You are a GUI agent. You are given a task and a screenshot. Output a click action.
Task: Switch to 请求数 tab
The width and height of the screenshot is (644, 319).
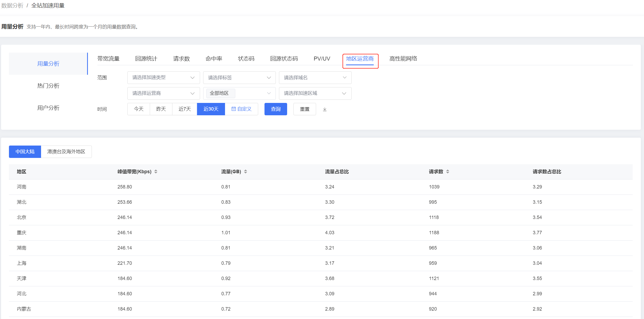pyautogui.click(x=182, y=59)
